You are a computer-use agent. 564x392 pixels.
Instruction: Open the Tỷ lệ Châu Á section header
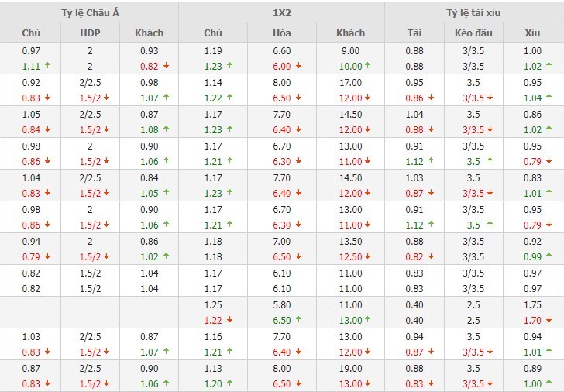point(89,12)
